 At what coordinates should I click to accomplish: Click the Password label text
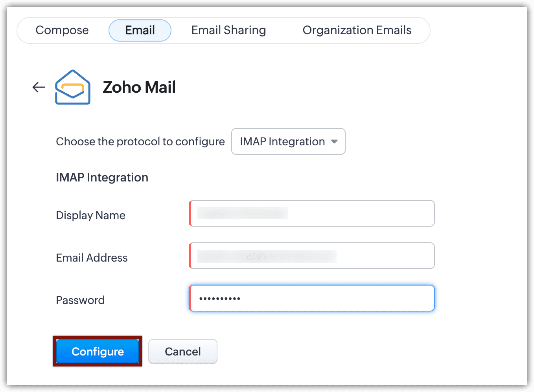(x=80, y=300)
